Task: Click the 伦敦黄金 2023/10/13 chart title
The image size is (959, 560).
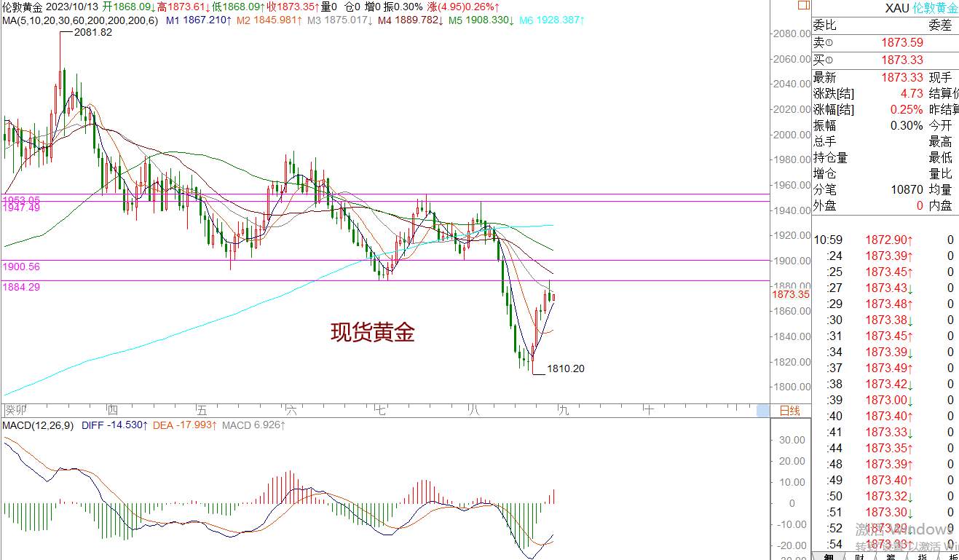Action: (x=50, y=7)
